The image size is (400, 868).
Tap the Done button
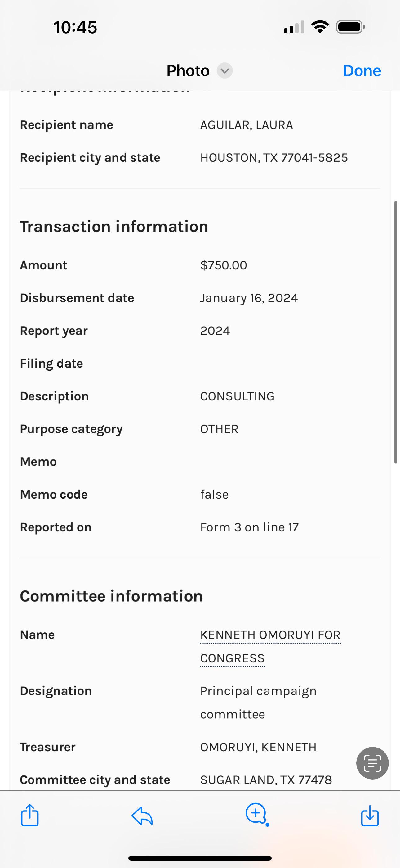362,71
